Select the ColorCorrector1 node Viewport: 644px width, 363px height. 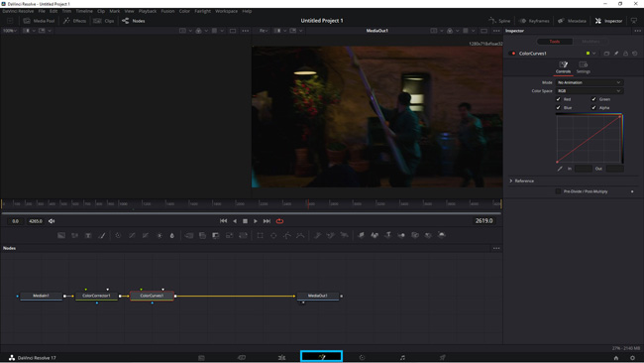pyautogui.click(x=96, y=296)
